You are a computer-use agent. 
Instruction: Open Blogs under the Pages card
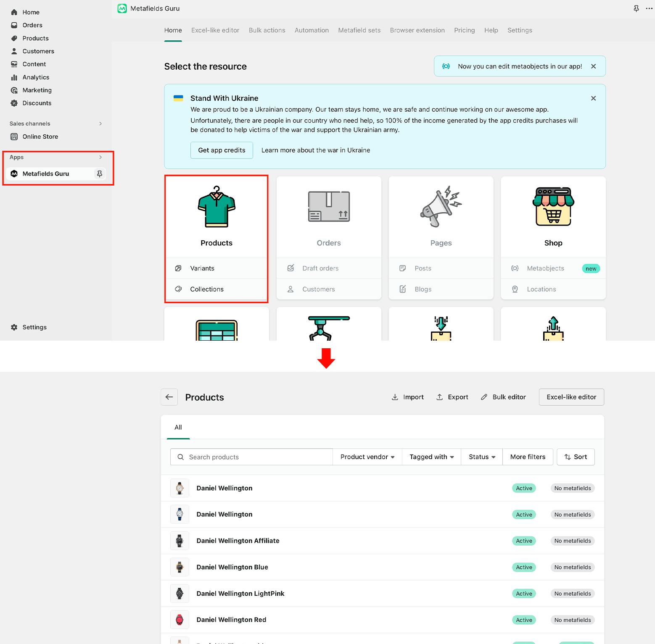441,289
